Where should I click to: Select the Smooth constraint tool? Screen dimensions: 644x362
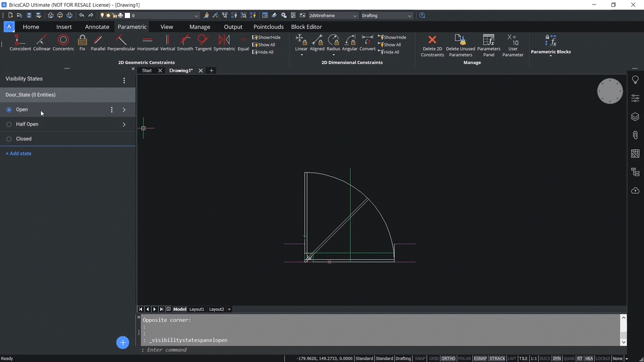click(x=185, y=43)
